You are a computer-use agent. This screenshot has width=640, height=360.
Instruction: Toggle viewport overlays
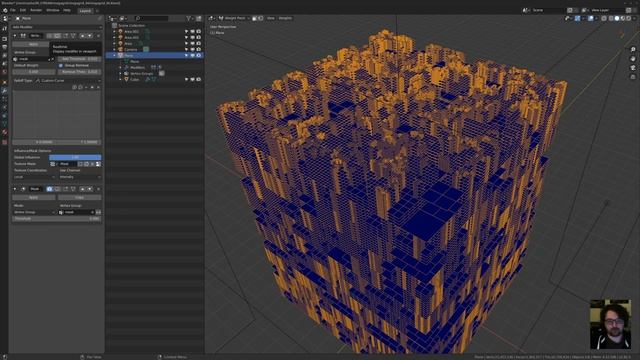(591, 18)
